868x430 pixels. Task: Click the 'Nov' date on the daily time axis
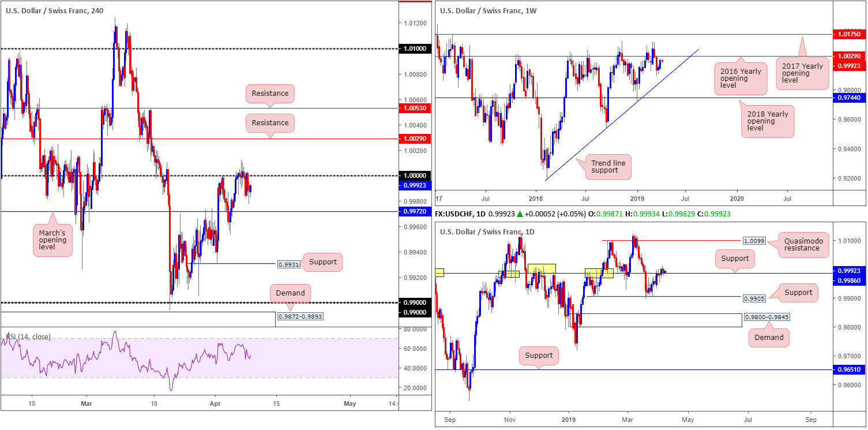pyautogui.click(x=509, y=419)
